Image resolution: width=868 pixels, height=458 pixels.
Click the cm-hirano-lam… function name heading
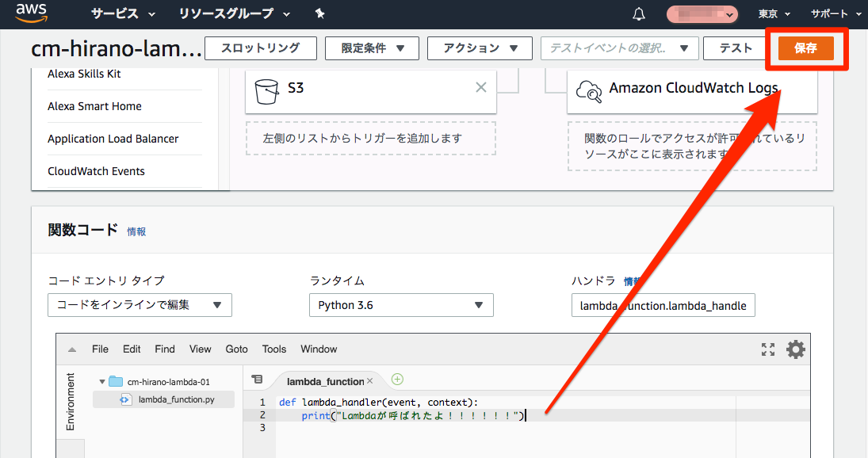click(117, 48)
